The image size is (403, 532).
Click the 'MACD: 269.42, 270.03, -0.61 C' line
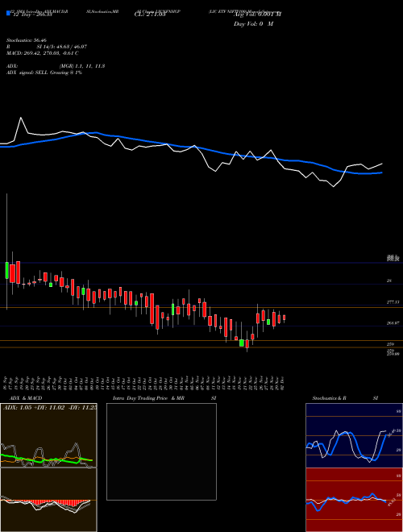[42, 53]
